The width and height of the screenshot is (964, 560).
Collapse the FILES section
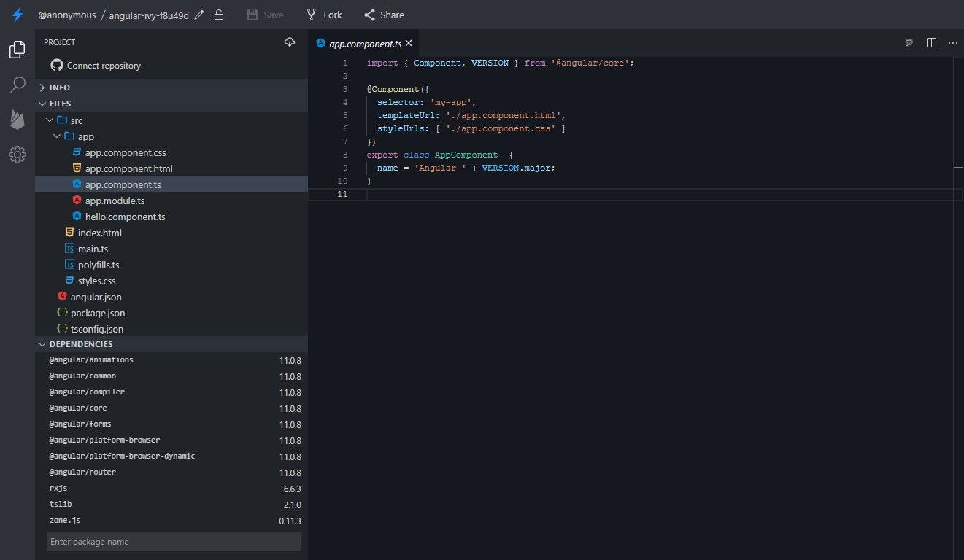tap(171, 104)
